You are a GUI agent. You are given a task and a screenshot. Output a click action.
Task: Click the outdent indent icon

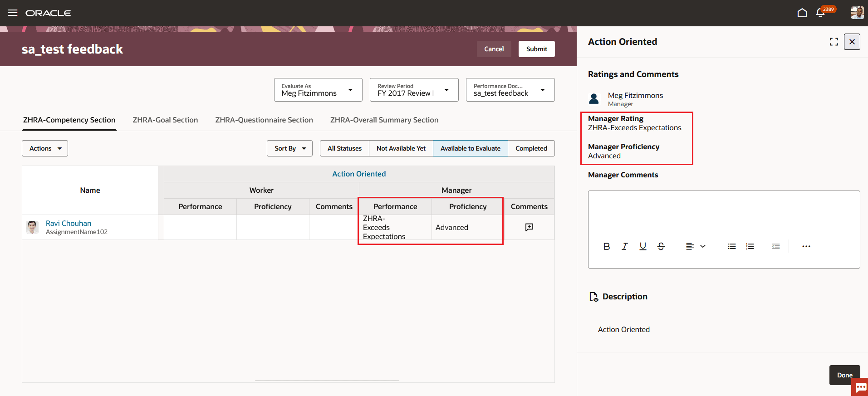776,246
